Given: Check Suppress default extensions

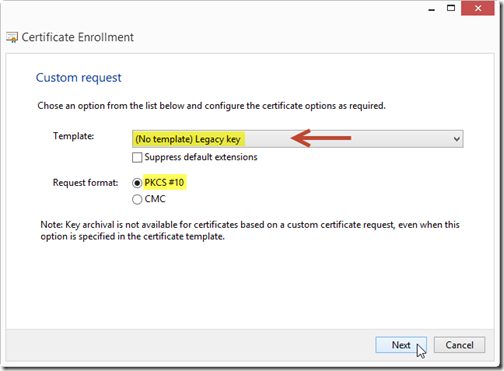Looking at the screenshot, I should [x=137, y=157].
